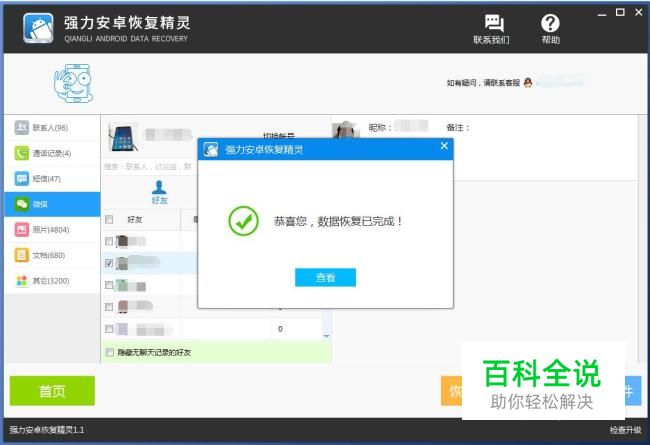The height and width of the screenshot is (445, 650).
Task: Select 短信(47) in the sidebar
Action: point(52,179)
